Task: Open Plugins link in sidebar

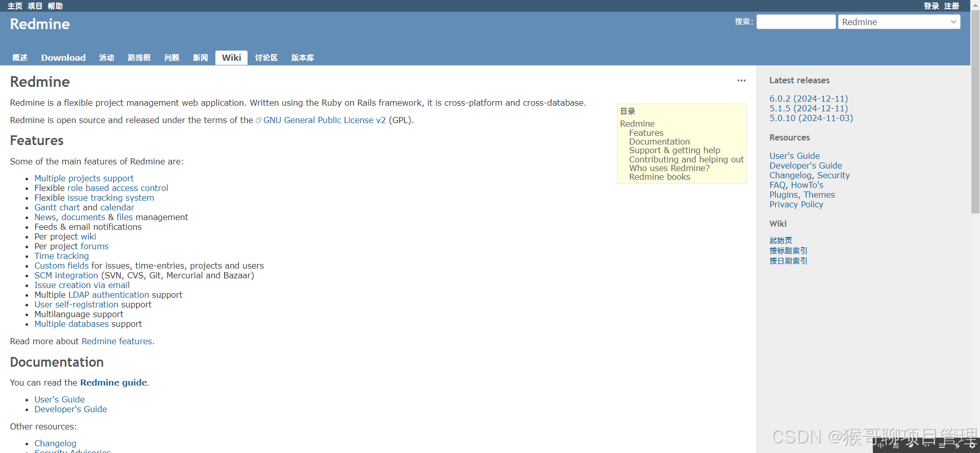Action: point(783,195)
